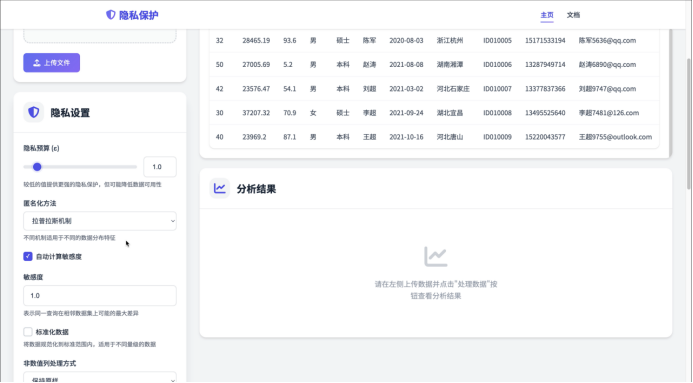
Task: Click the city cell 湖北宜昌
Action: click(450, 113)
